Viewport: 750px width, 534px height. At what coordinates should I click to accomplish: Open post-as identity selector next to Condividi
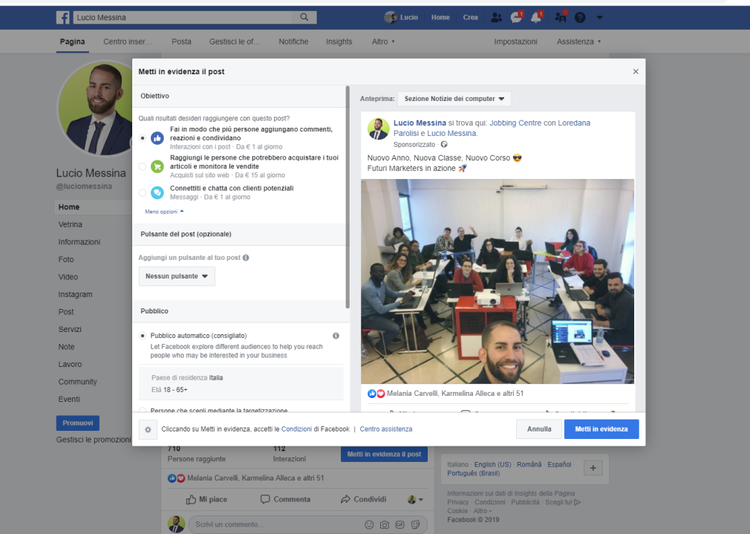[x=415, y=499]
